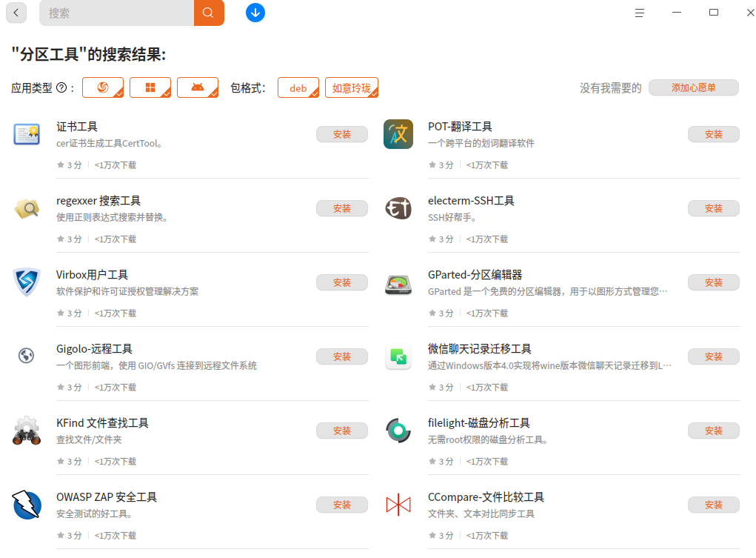
Task: Open the KFind binoculars icon
Action: 27,431
